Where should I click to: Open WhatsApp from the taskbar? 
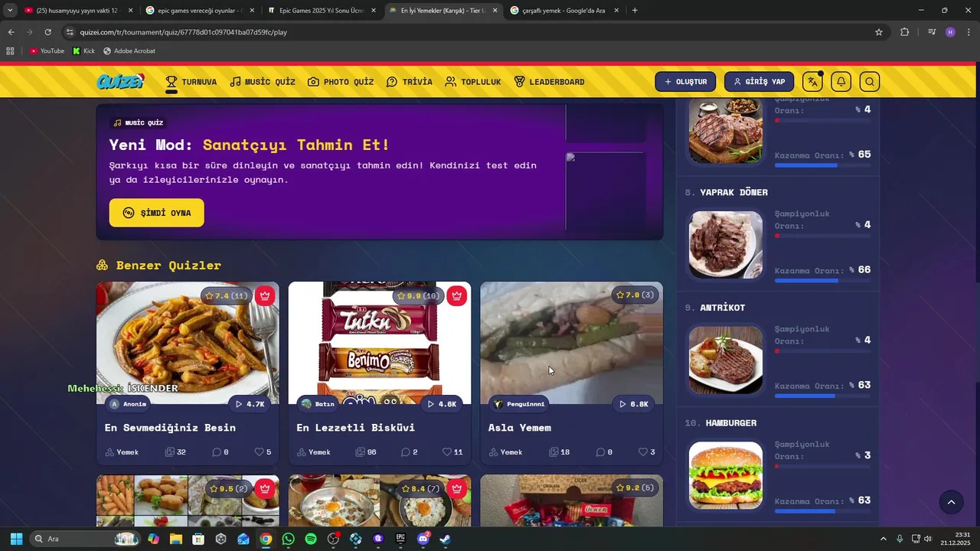[x=288, y=539]
